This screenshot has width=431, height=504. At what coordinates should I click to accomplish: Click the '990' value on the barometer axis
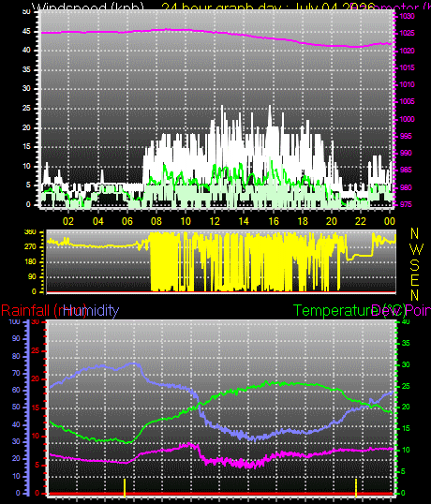point(406,153)
